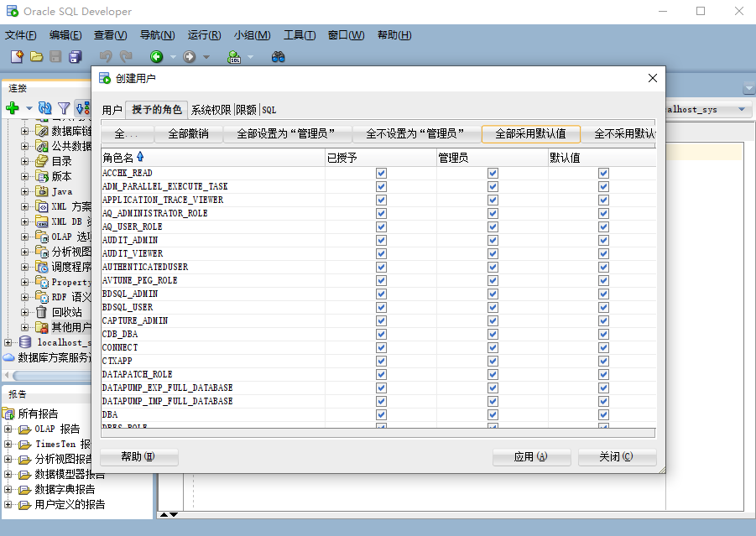Toggle 管理员 checkbox for the DBA role
Image resolution: width=756 pixels, height=536 pixels.
493,414
